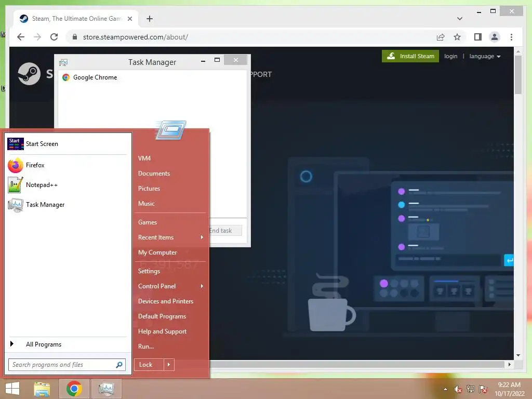Click the search magnifier icon in Start menu
Screen dimensions: 532x399
click(x=119, y=365)
